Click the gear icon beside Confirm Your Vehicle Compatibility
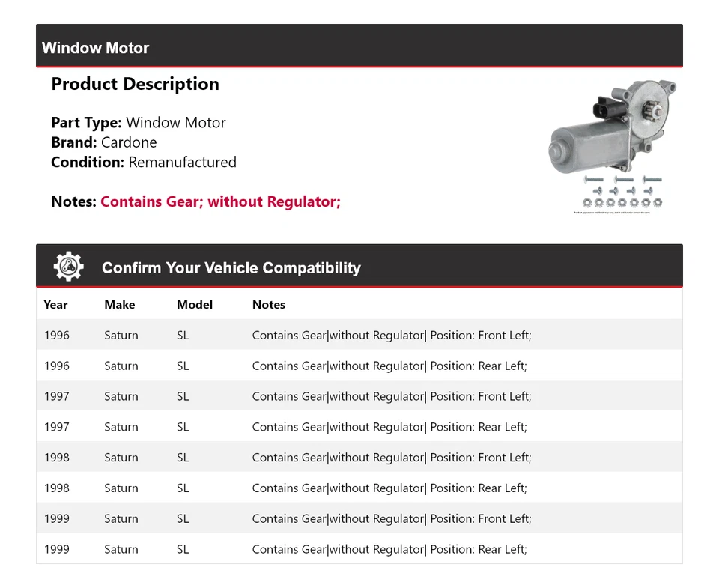This screenshot has width=719, height=588. pyautogui.click(x=68, y=267)
